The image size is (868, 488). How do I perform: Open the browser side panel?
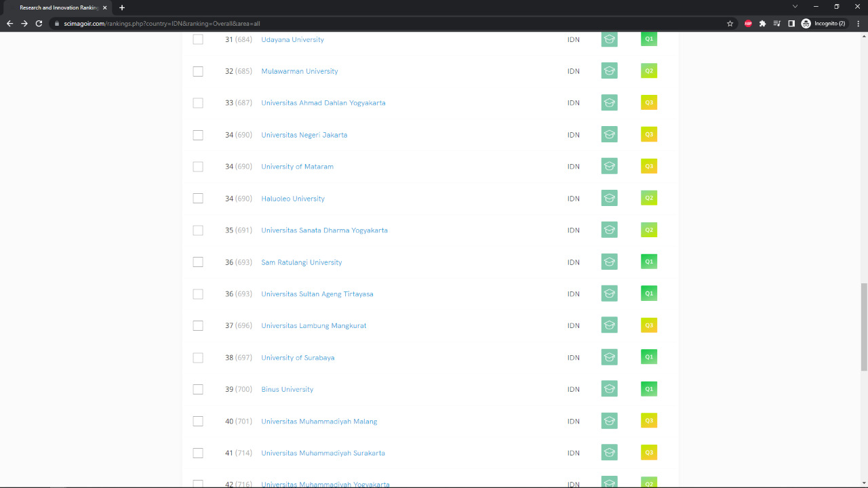(791, 23)
